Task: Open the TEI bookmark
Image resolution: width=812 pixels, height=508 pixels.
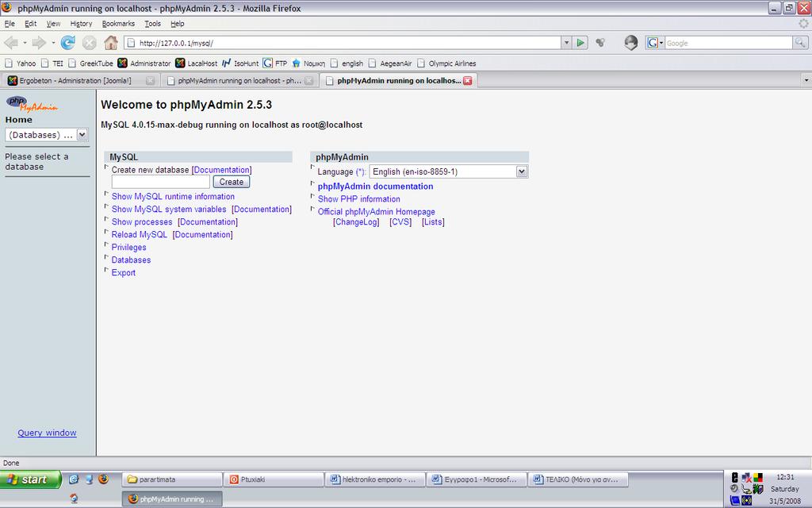Action: (52, 63)
